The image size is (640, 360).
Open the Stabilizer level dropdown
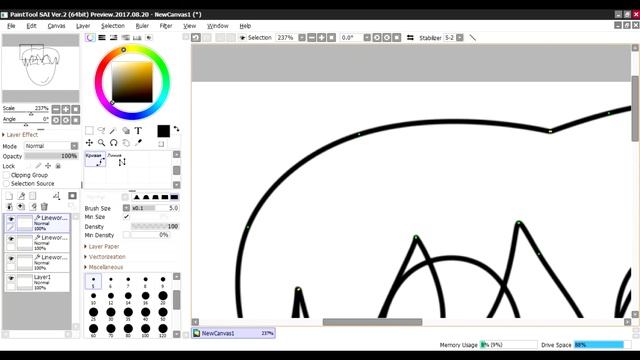click(x=460, y=38)
